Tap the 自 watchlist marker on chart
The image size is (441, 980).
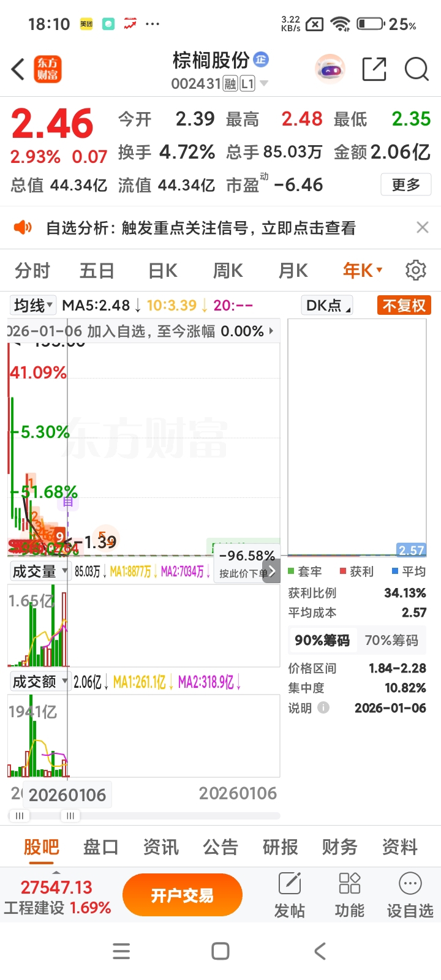(67, 502)
